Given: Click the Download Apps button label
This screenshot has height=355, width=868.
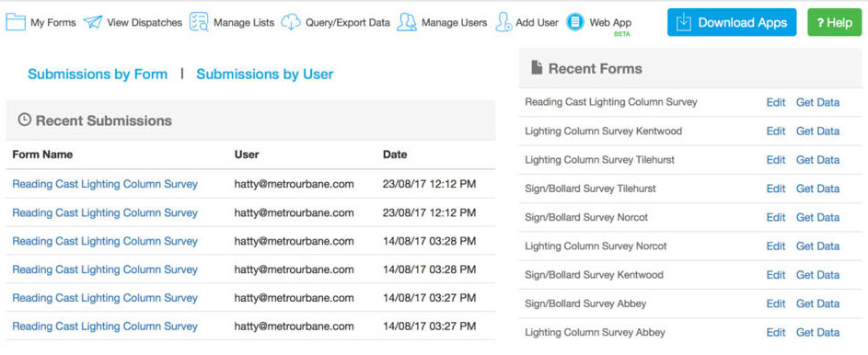Looking at the screenshot, I should [x=742, y=23].
